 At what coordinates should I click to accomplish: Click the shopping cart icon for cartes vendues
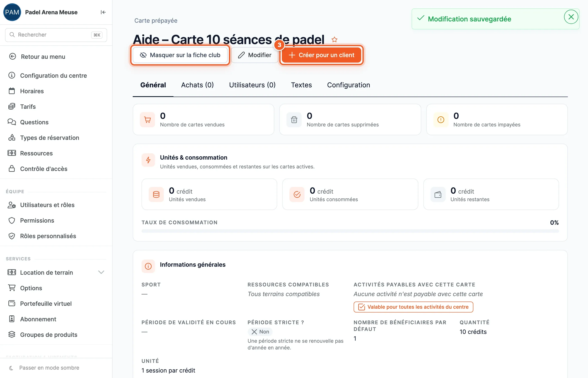147,120
